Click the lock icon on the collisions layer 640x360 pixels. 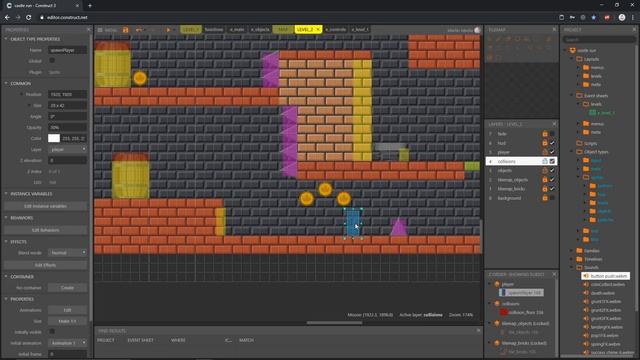coord(545,161)
